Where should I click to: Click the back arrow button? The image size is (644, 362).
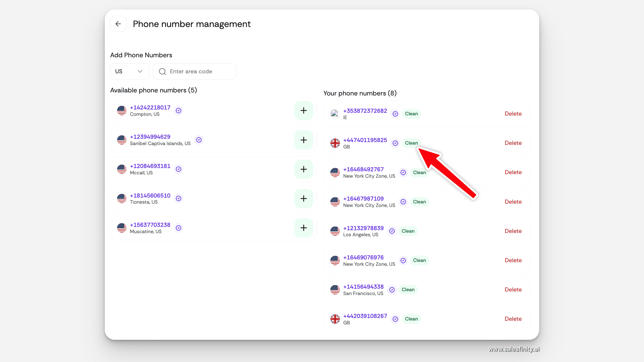[x=118, y=24]
